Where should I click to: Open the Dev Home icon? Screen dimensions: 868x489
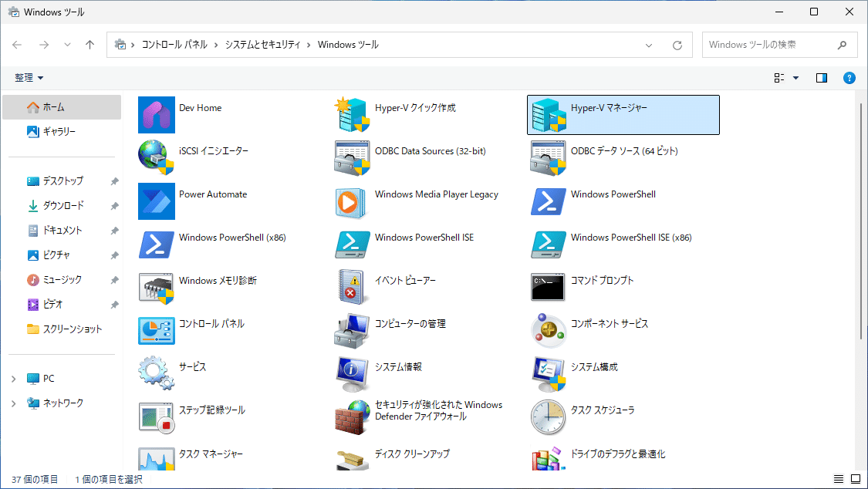156,114
